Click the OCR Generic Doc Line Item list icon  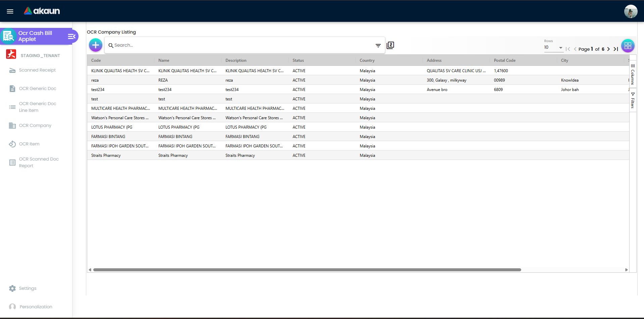pos(12,107)
